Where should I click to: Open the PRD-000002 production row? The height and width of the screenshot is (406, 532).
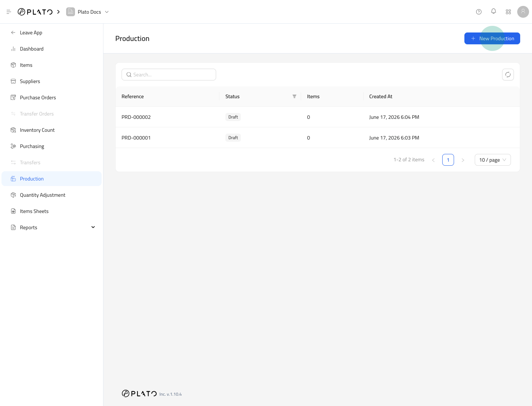tap(318, 117)
